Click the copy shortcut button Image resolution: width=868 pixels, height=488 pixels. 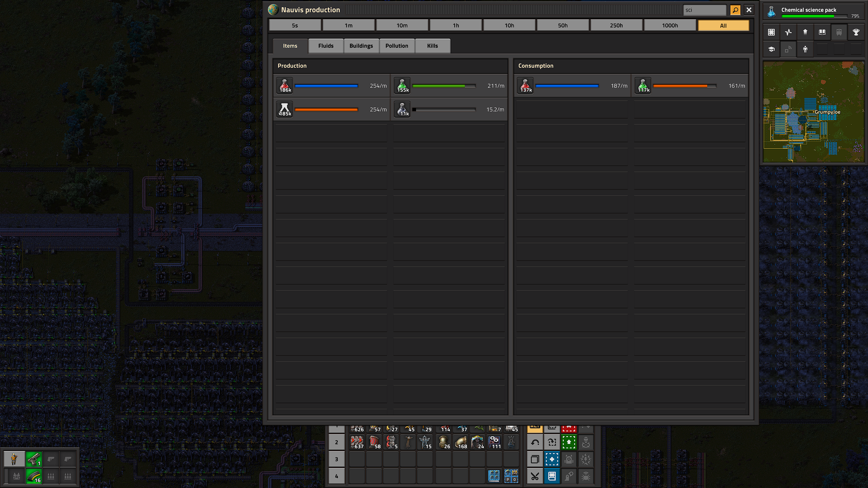[x=535, y=460]
